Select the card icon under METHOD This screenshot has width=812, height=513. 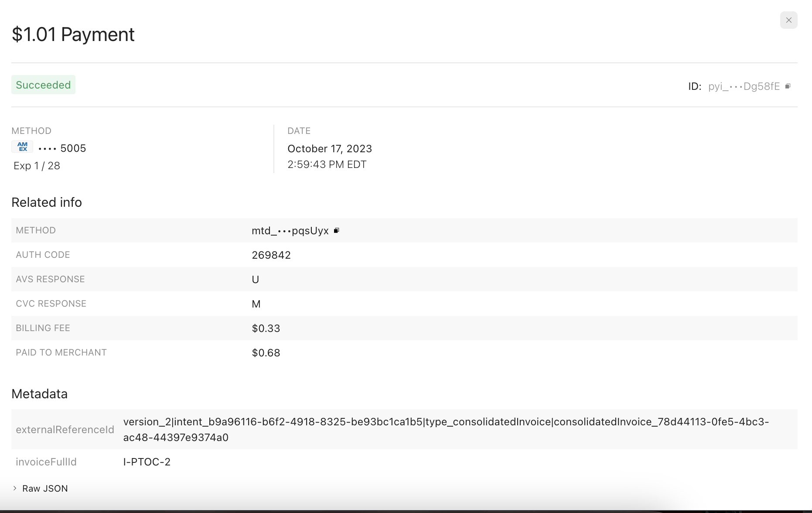(22, 147)
